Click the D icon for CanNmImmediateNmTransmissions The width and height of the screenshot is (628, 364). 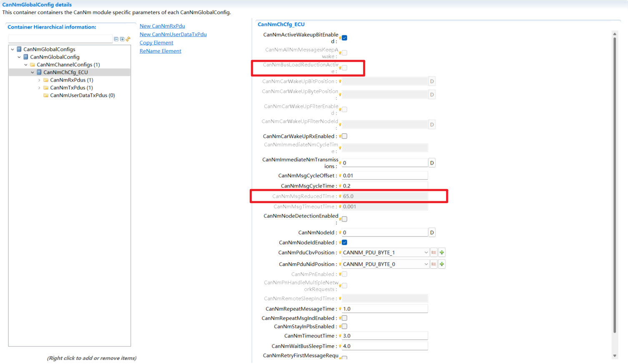[432, 162]
